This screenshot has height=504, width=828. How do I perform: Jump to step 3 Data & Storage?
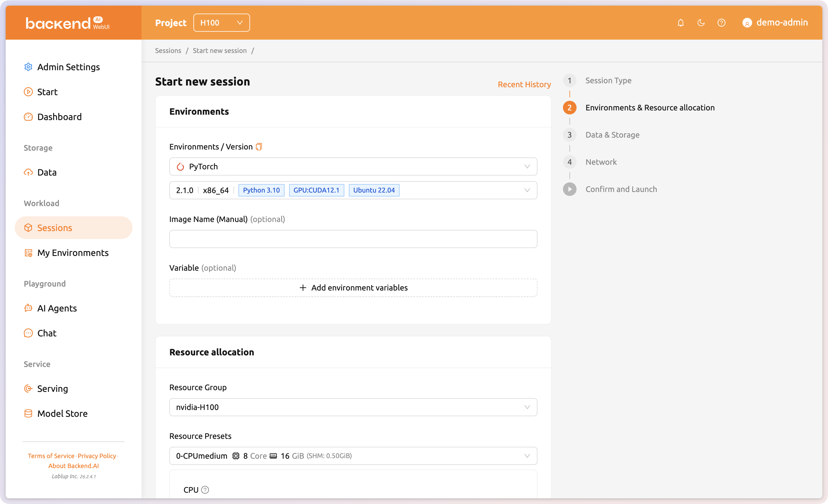click(612, 135)
